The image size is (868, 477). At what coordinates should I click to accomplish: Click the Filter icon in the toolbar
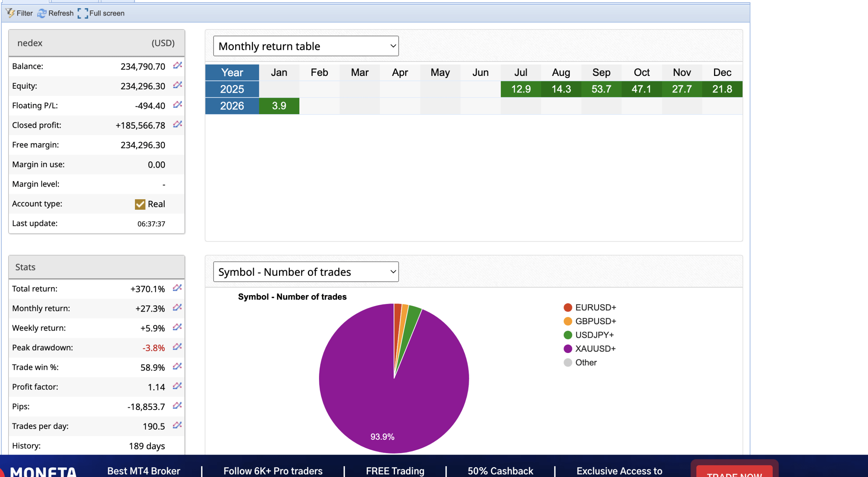11,13
